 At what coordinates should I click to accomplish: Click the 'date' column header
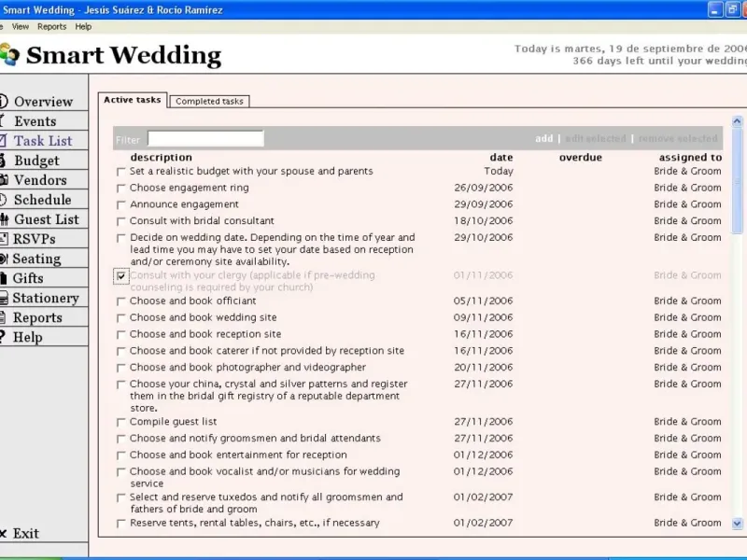click(501, 157)
